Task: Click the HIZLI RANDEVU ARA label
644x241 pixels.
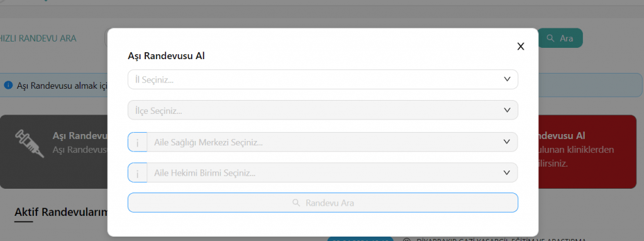Action: coord(38,38)
